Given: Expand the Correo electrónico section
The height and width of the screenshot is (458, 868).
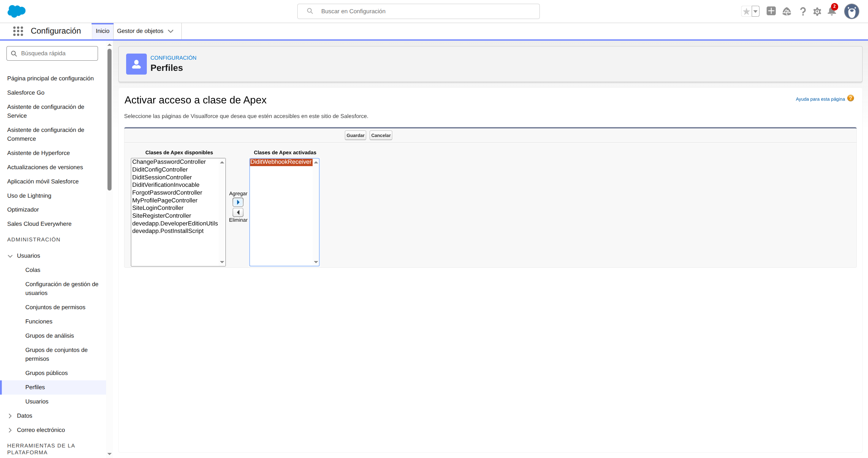Looking at the screenshot, I should tap(10, 430).
